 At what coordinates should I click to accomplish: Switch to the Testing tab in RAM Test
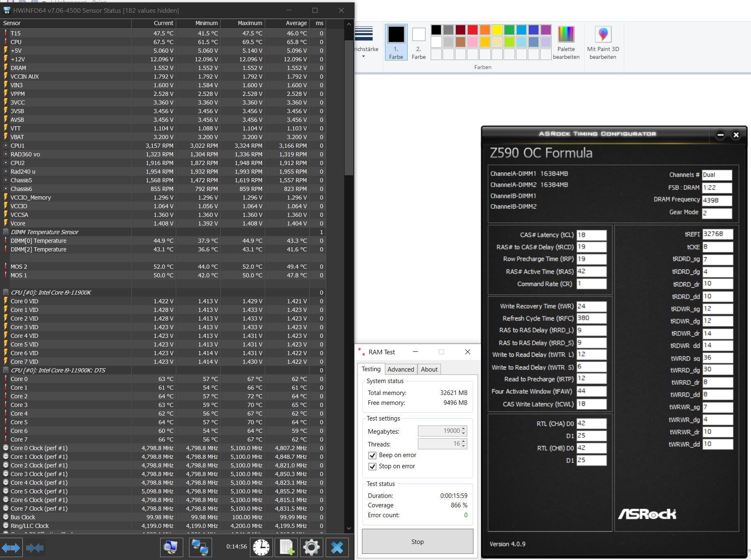click(371, 369)
